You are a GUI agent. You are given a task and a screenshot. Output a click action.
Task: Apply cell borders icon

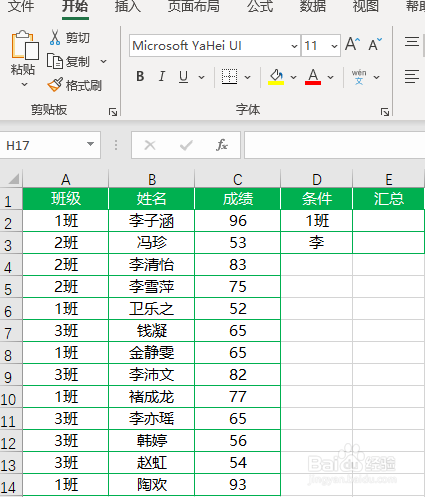click(x=230, y=77)
